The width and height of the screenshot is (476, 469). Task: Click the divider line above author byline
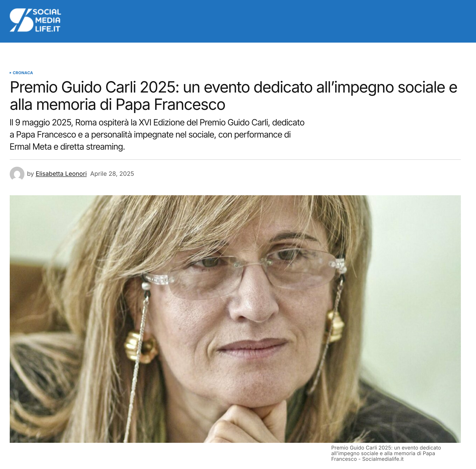(x=235, y=160)
